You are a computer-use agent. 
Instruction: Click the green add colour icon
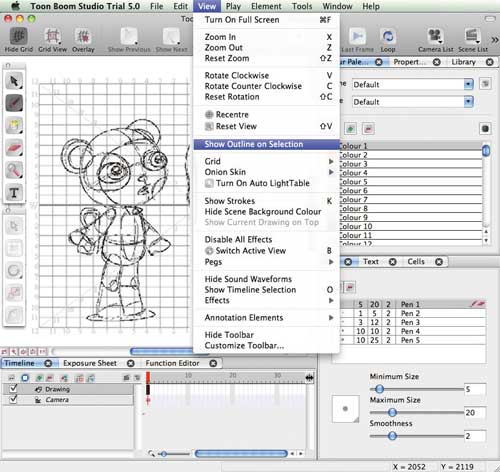point(350,129)
